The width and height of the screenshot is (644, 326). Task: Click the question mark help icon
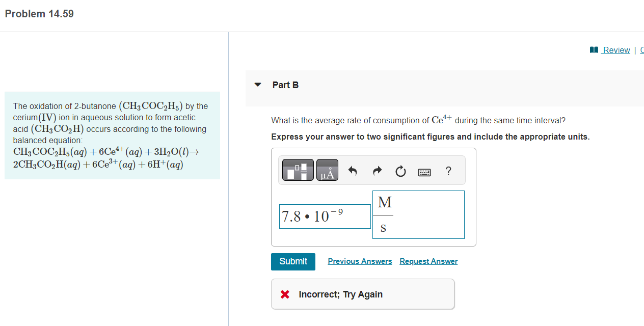(x=448, y=171)
